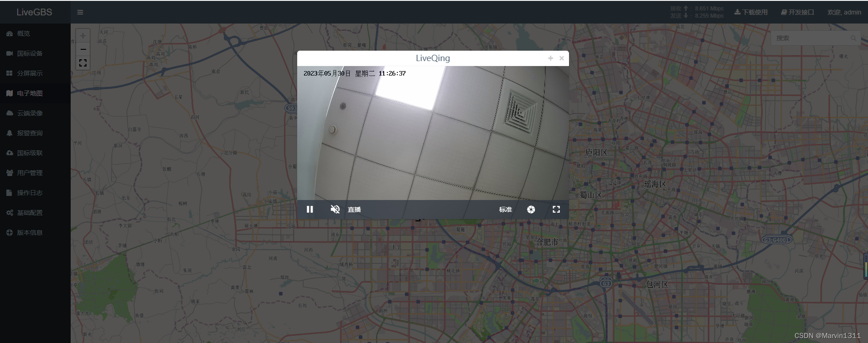Open the 概览 overview page
Image resolution: width=868 pixels, height=343 pixels.
(x=35, y=33)
